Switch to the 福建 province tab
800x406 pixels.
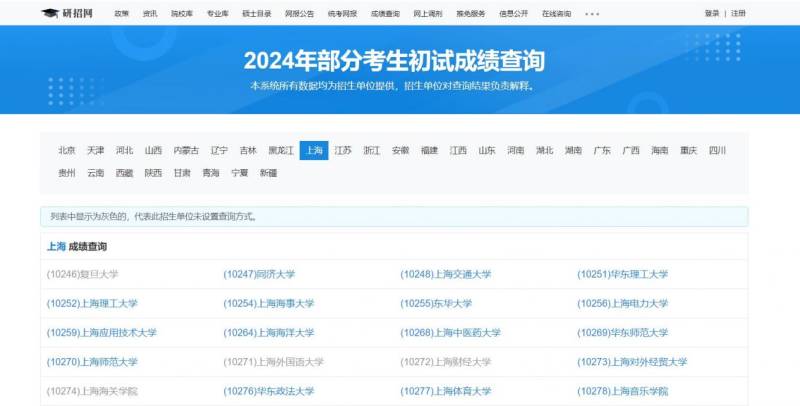coord(429,150)
